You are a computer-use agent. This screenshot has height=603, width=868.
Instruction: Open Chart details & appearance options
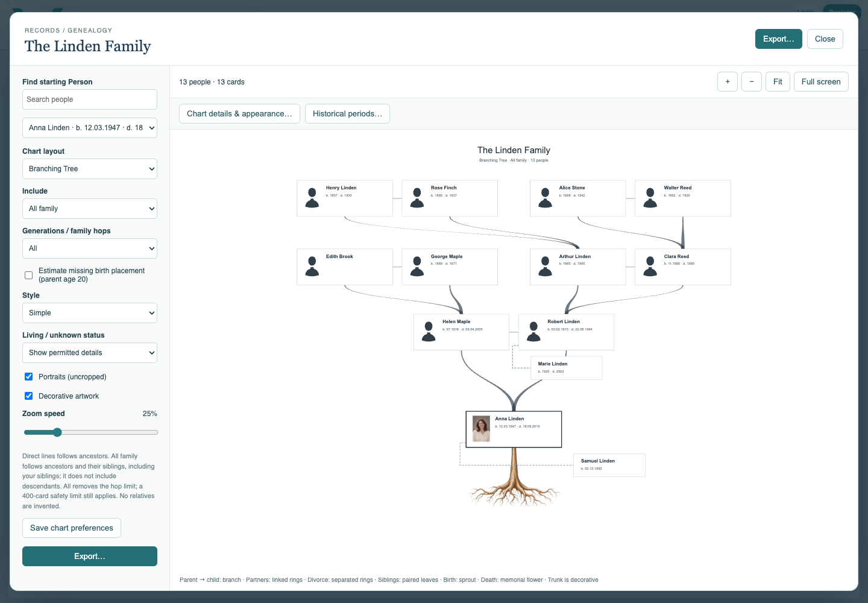239,114
